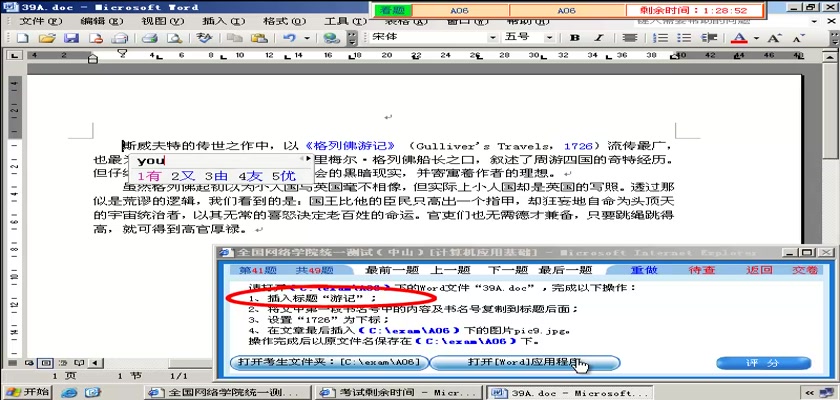
Task: Select IME candidate 4友
Action: point(250,176)
